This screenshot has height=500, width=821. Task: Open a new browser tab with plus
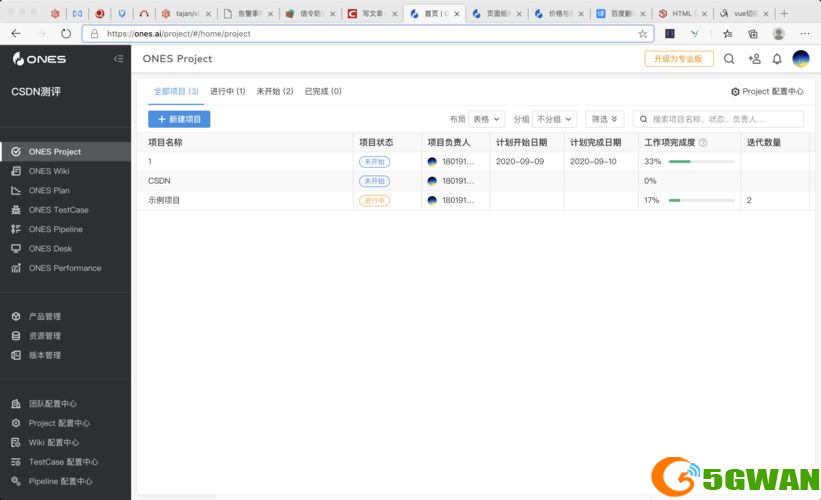(784, 13)
